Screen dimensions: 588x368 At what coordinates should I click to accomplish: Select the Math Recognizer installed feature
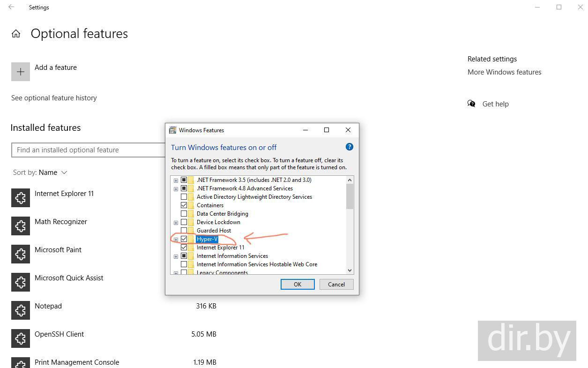61,222
